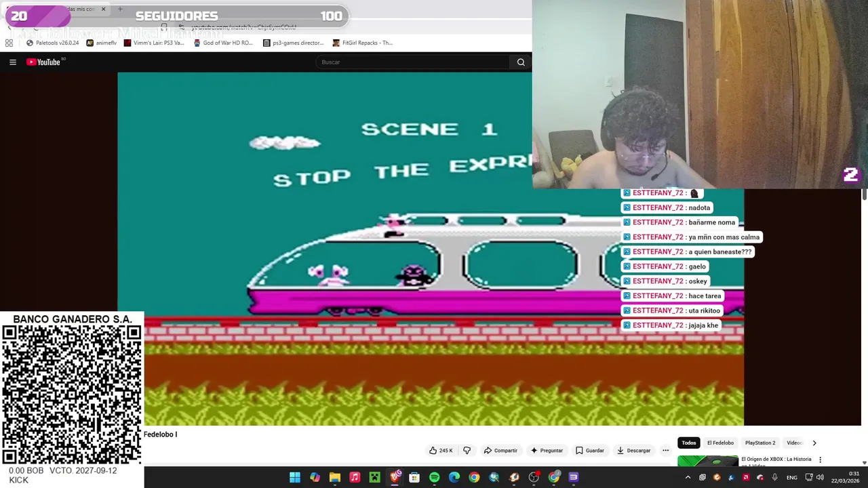Image resolution: width=868 pixels, height=488 pixels.
Task: Open the Paletools v26.0.24 bookmark
Action: point(52,43)
